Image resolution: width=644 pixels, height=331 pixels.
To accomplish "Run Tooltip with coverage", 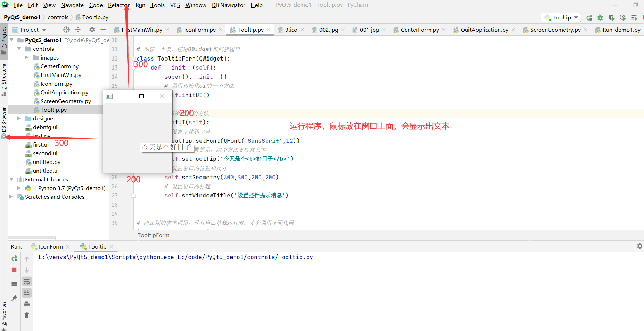I will pos(612,18).
